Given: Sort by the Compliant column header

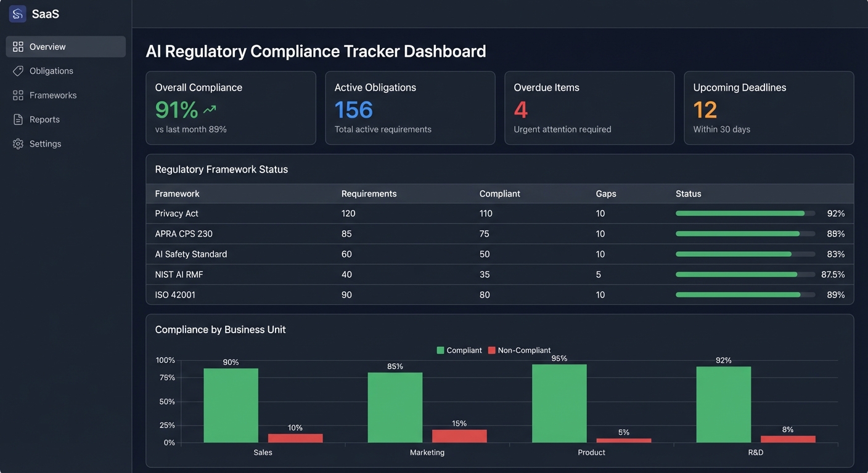Looking at the screenshot, I should pos(499,193).
